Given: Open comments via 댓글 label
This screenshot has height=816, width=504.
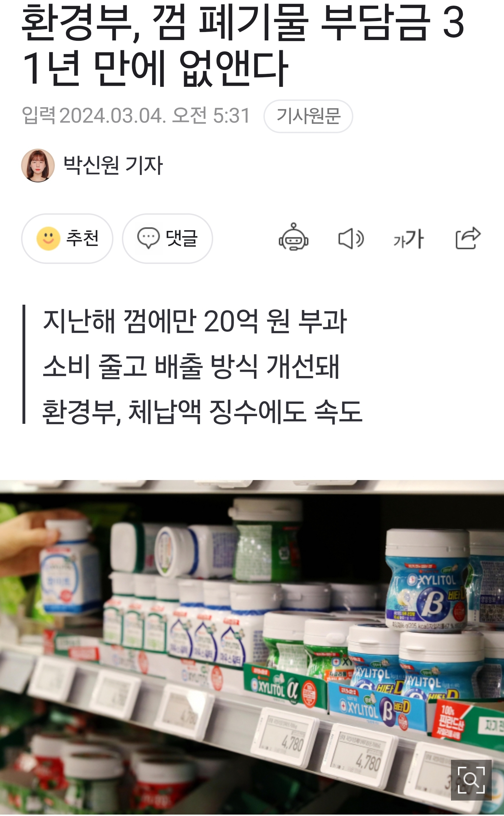Looking at the screenshot, I should 182,239.
